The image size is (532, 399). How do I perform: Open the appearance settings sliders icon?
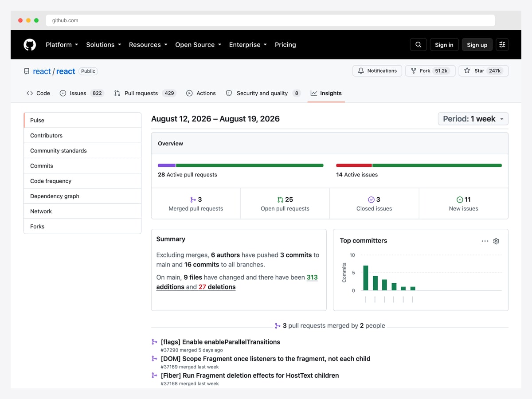pyautogui.click(x=502, y=44)
